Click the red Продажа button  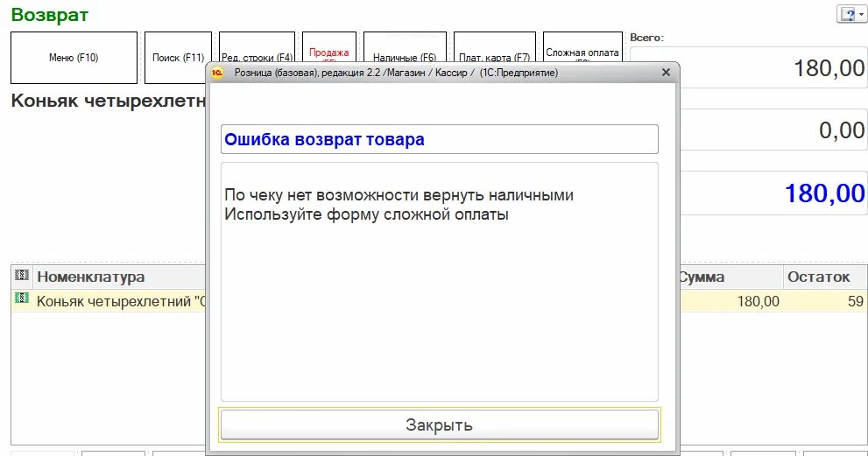pyautogui.click(x=328, y=47)
